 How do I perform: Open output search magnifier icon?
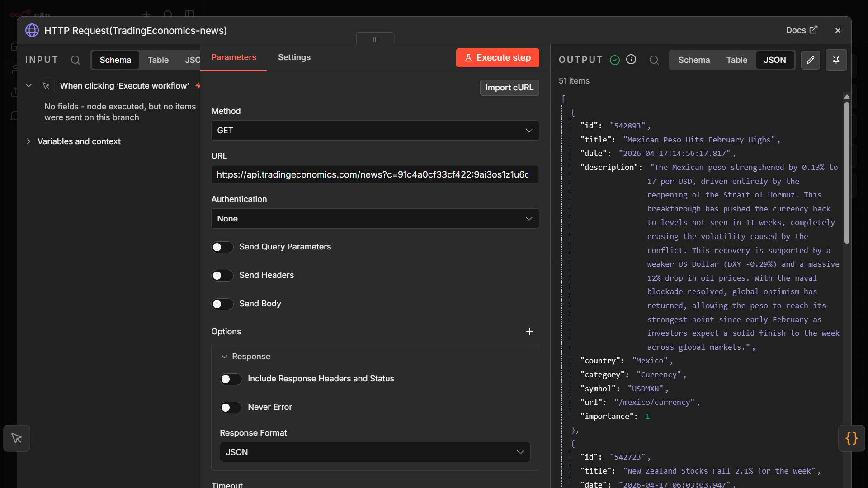pos(654,60)
